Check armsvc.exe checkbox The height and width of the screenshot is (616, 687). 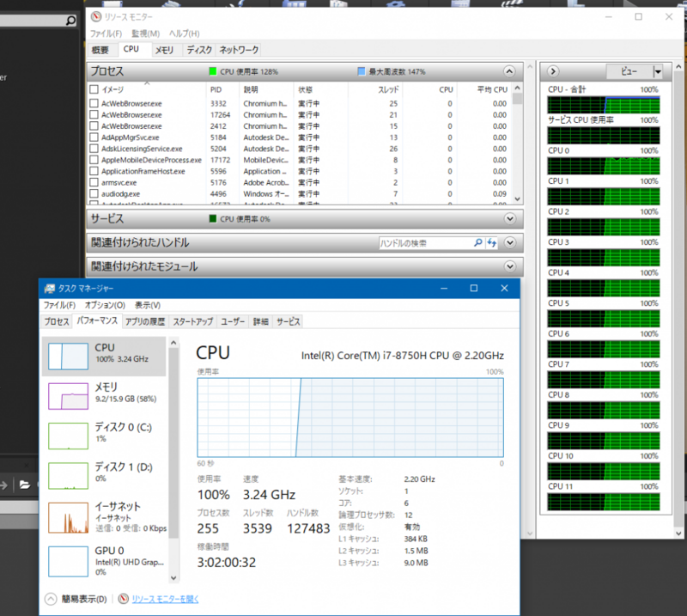tap(94, 182)
